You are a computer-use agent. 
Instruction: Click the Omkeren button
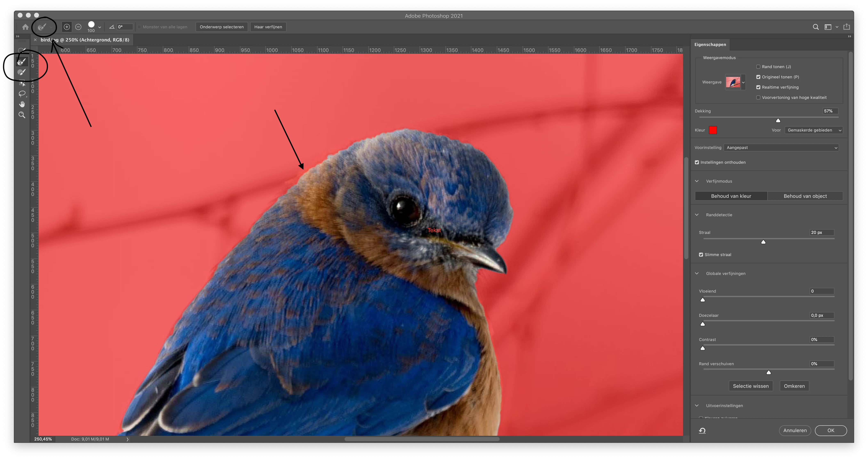[794, 386]
